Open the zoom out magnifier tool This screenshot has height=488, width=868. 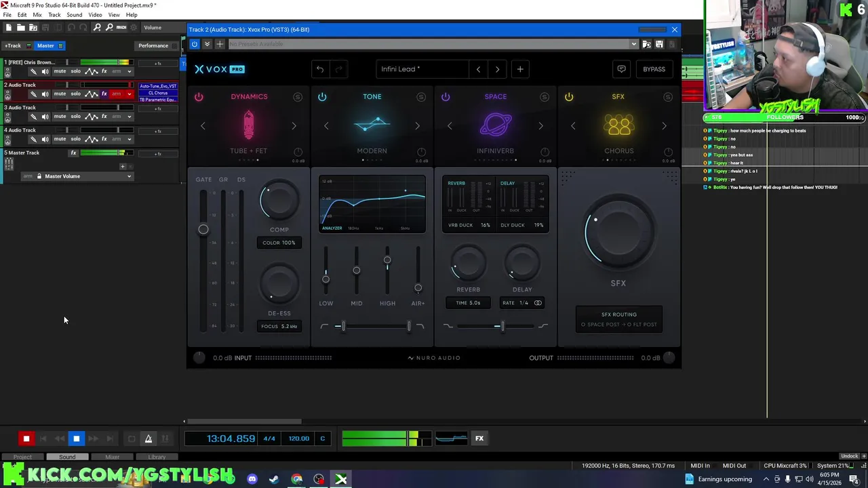pos(108,27)
